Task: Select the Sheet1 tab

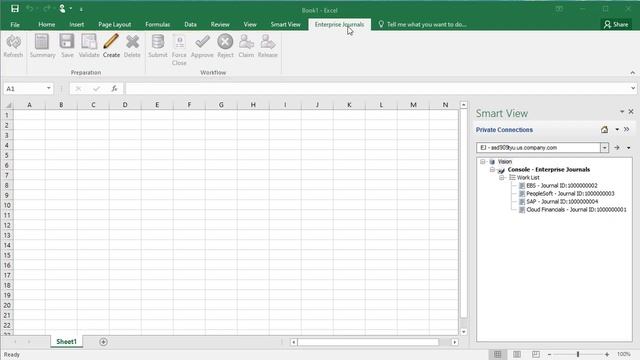Action: pyautogui.click(x=67, y=342)
